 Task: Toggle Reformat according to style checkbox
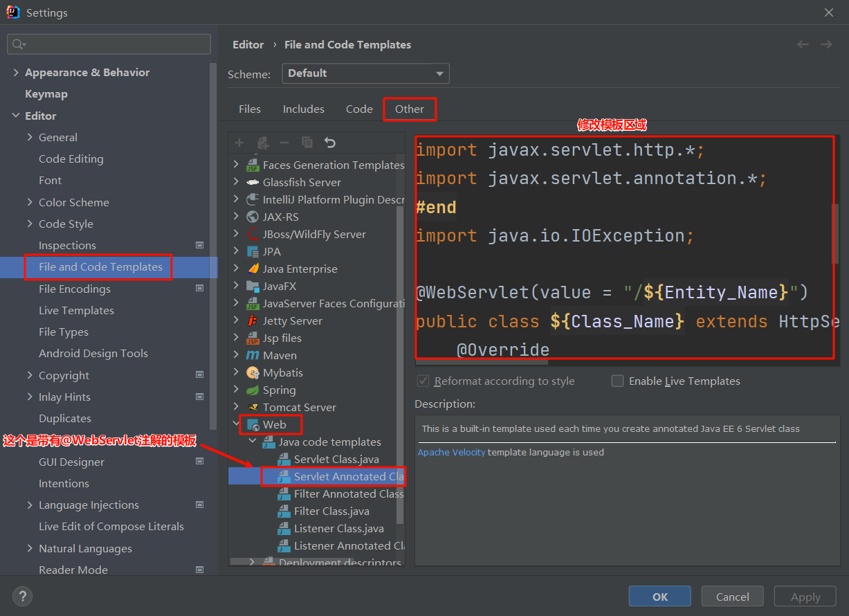click(423, 381)
